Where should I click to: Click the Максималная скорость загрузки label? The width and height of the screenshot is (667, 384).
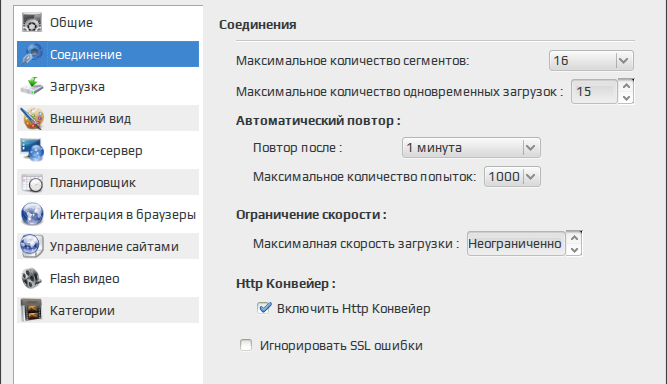(x=356, y=244)
